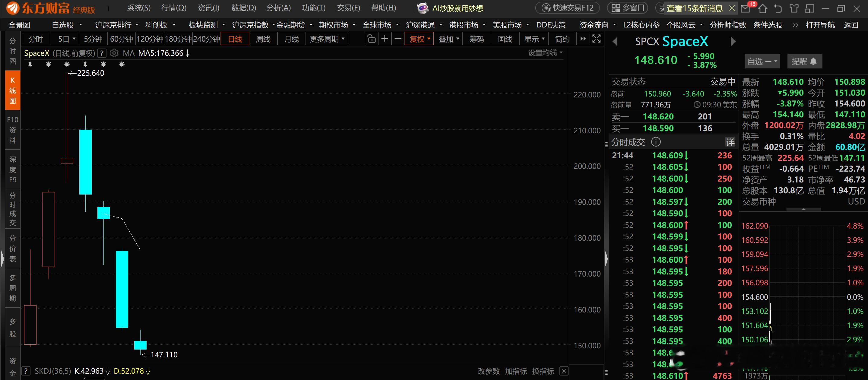Toggle 画线 drawing tools

tap(505, 39)
